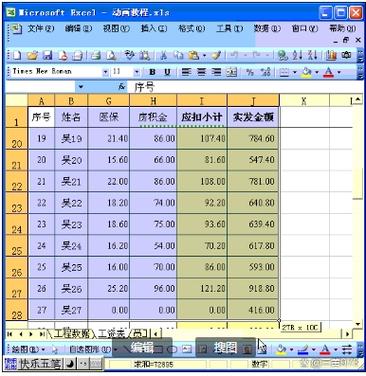Save the workbook using the floppy icon
Viewport: 366px width, 376px height.
tap(48, 55)
